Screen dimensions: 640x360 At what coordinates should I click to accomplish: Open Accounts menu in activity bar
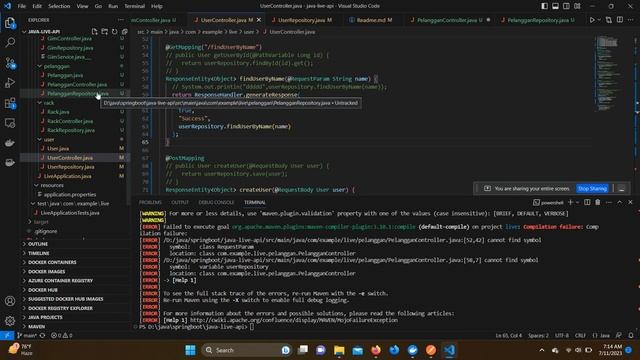coord(10,301)
